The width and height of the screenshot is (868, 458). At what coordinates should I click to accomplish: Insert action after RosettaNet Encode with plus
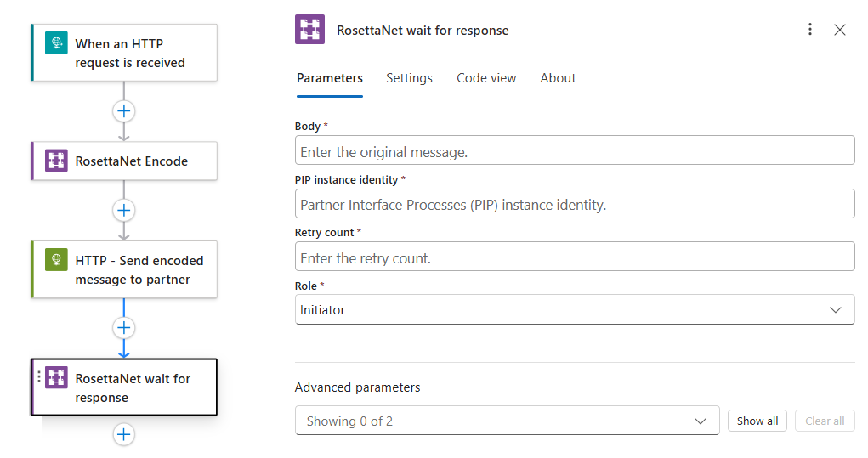[124, 210]
